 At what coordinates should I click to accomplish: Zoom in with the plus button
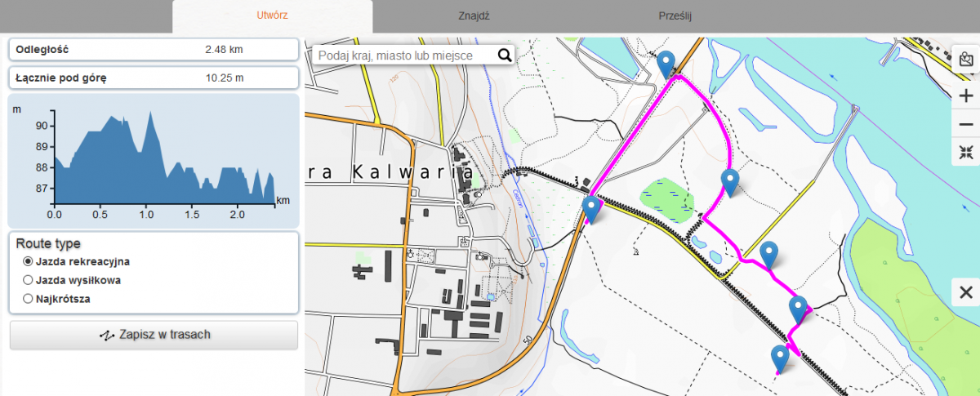[966, 96]
